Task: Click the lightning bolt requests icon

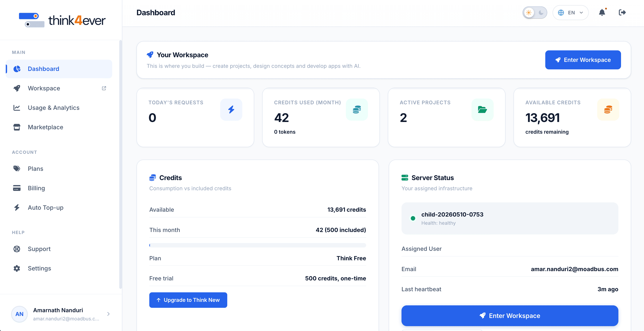Action: [231, 109]
